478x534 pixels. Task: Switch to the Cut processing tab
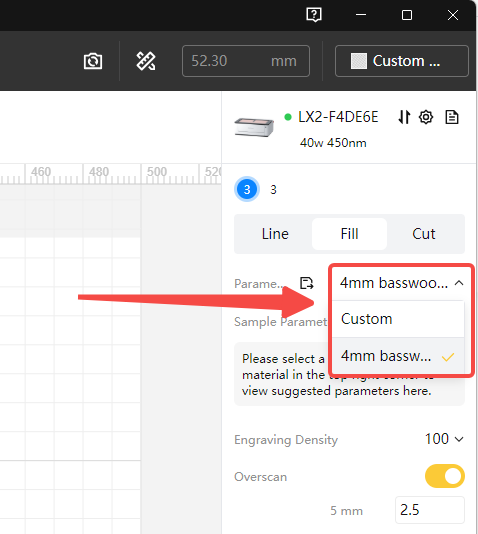point(424,234)
